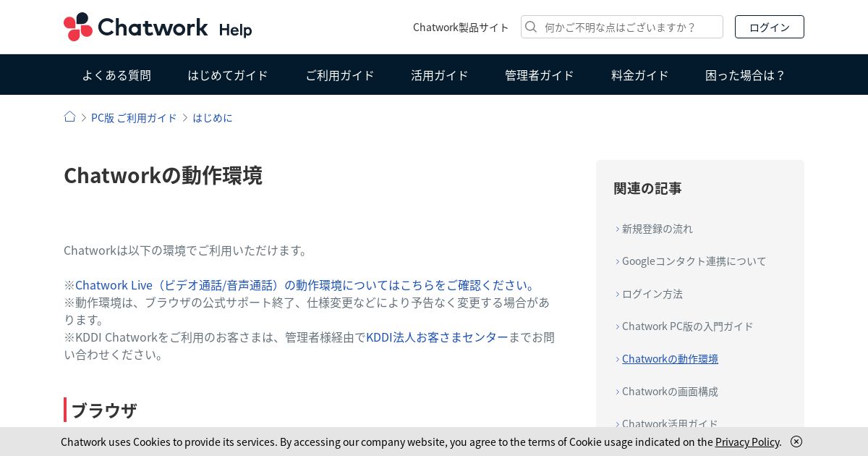Open related article Chatwork PC版の入門ガイド
Screen dimensions: 868x456
click(687, 326)
